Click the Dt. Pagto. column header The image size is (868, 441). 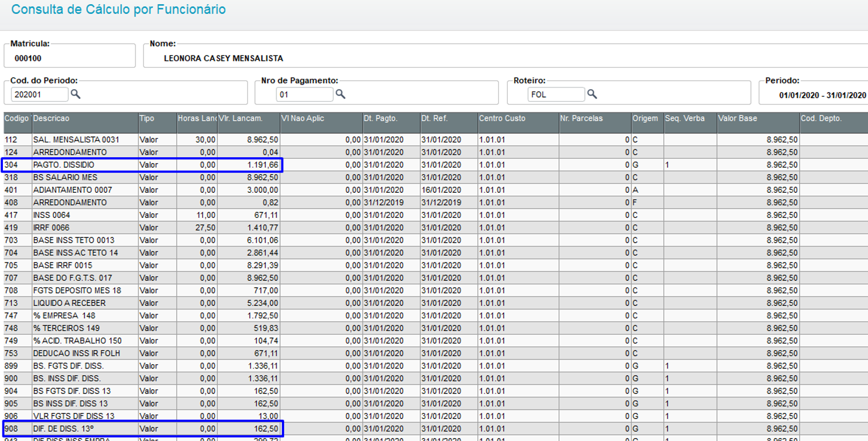point(391,123)
